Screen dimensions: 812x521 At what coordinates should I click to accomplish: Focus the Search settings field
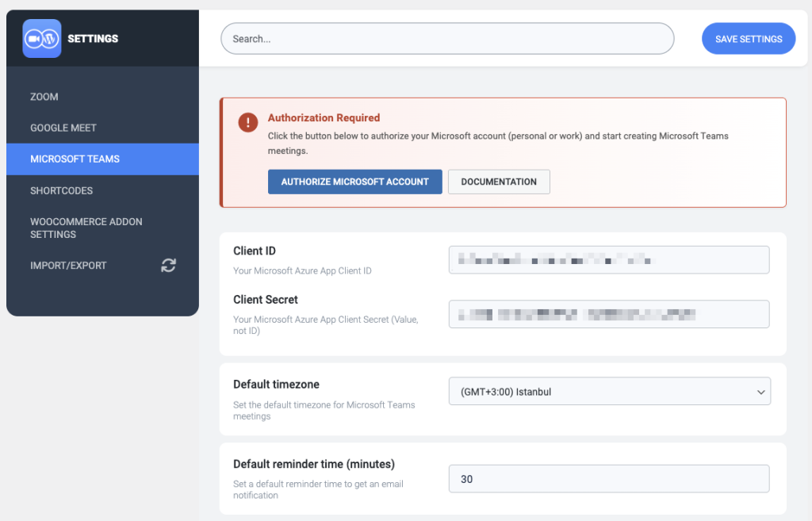(446, 39)
